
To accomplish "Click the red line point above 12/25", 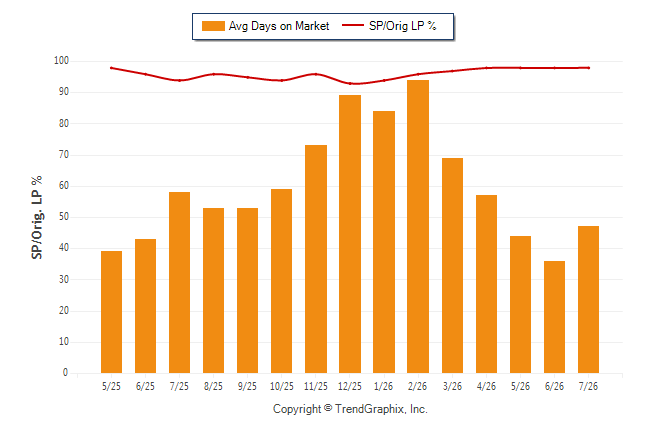I will (350, 83).
